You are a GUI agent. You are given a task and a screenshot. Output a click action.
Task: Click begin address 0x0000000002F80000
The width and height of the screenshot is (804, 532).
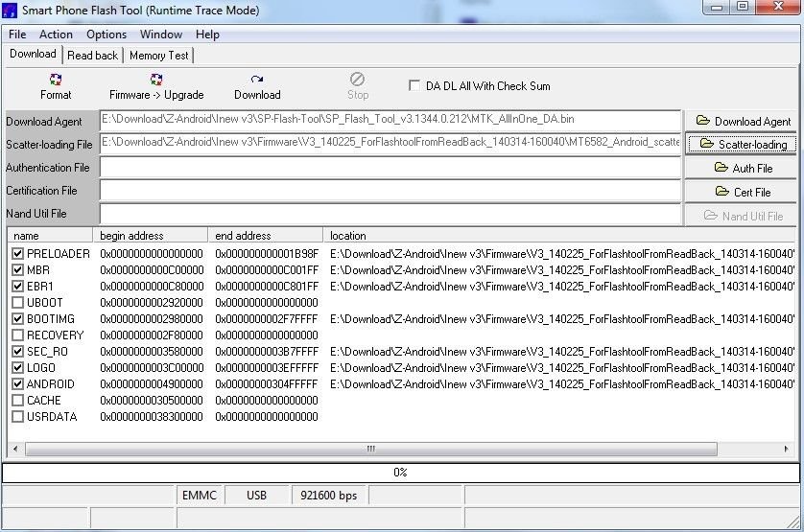[x=152, y=335]
